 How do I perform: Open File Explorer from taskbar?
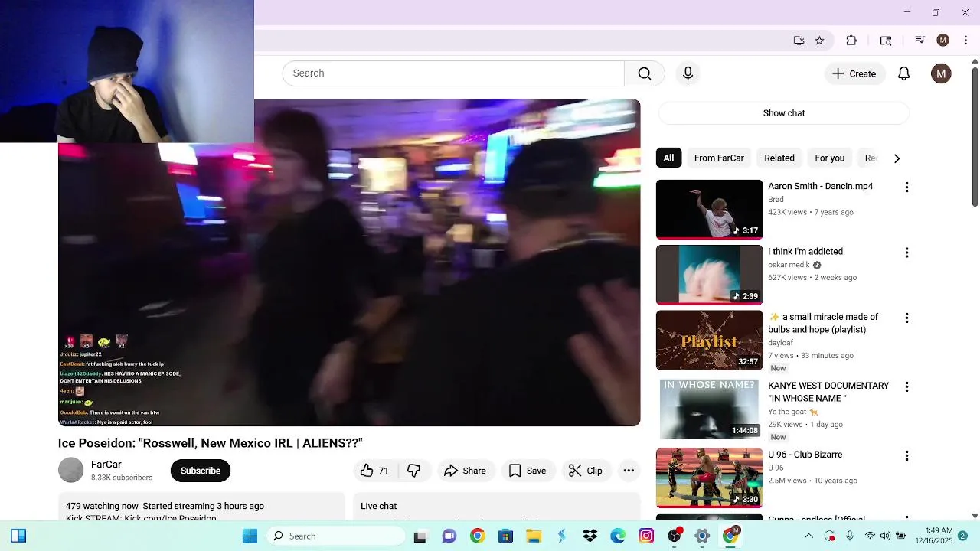tap(534, 536)
